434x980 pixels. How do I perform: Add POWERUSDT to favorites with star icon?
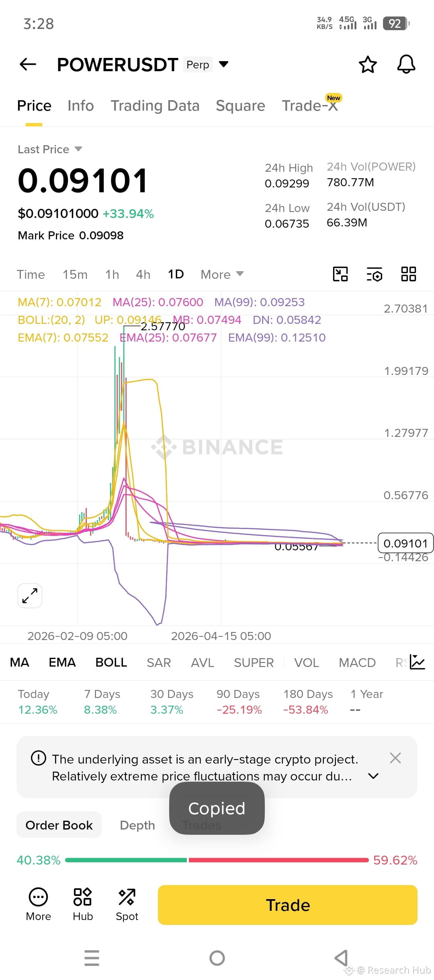367,64
